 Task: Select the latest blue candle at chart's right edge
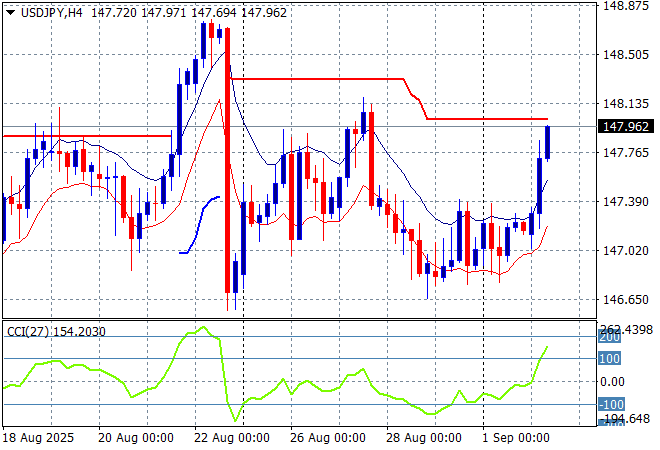(548, 142)
